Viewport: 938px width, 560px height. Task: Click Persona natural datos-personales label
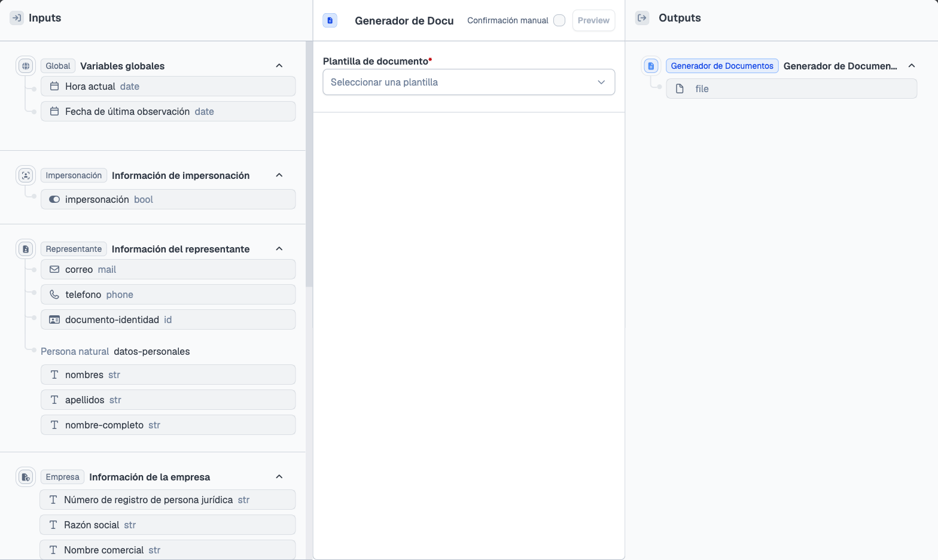(x=115, y=351)
